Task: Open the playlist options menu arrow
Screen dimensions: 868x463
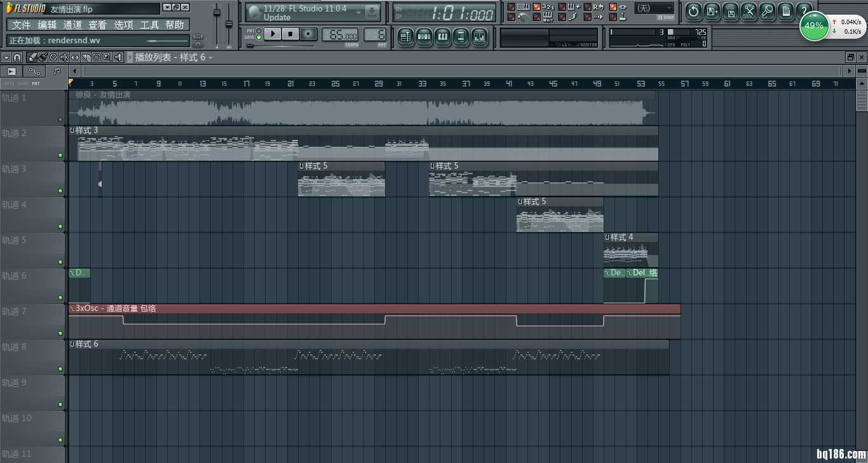Action: tap(6, 57)
